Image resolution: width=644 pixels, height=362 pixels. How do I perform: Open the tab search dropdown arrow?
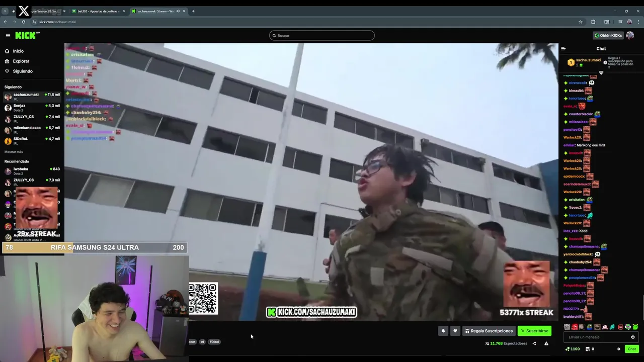pyautogui.click(x=5, y=11)
